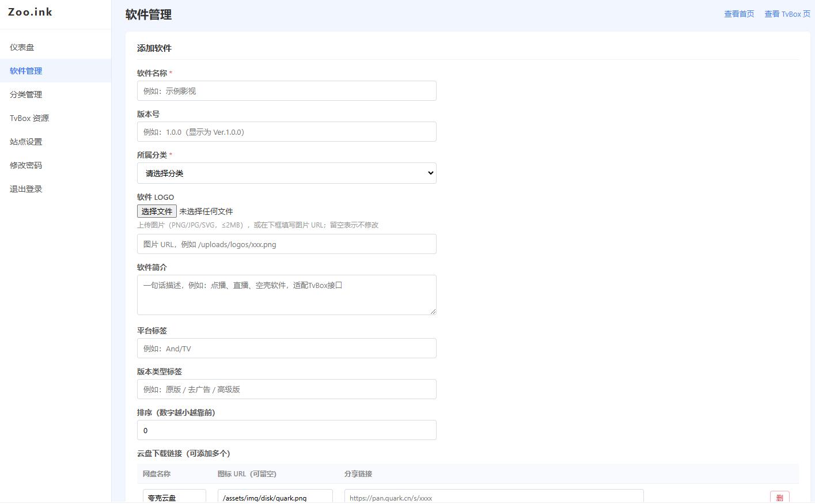This screenshot has width=815, height=504.
Task: Click 退出登录 to log out
Action: click(x=55, y=189)
